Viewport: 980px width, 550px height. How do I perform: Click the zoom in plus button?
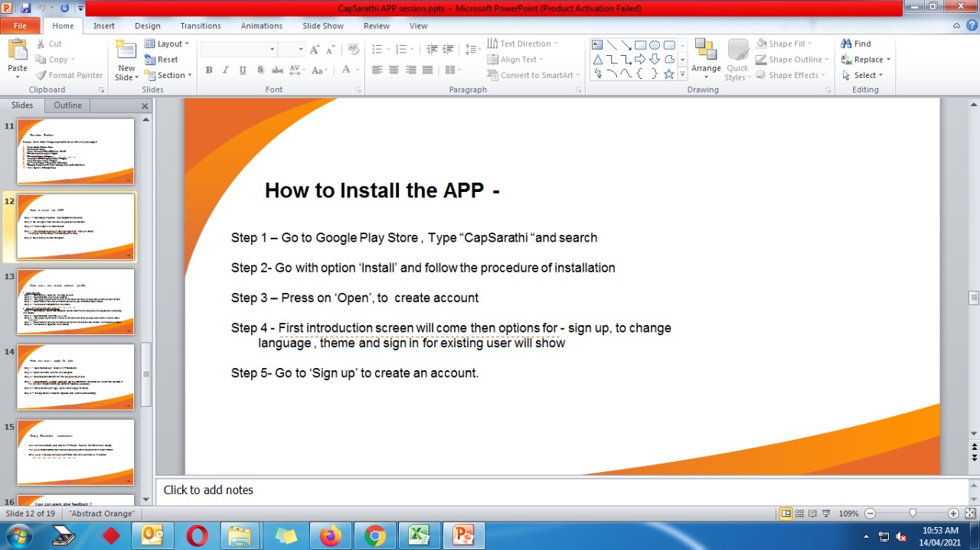(953, 514)
